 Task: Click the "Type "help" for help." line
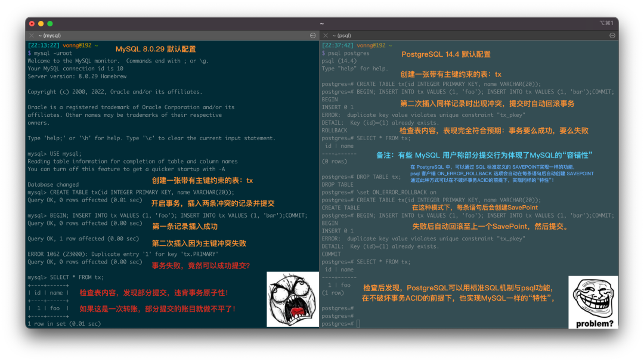tap(355, 69)
